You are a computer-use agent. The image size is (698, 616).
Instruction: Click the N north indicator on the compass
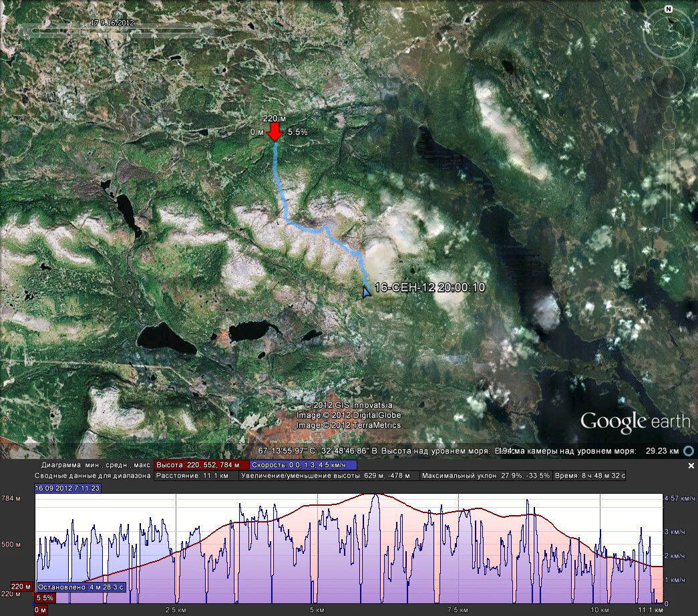668,9
